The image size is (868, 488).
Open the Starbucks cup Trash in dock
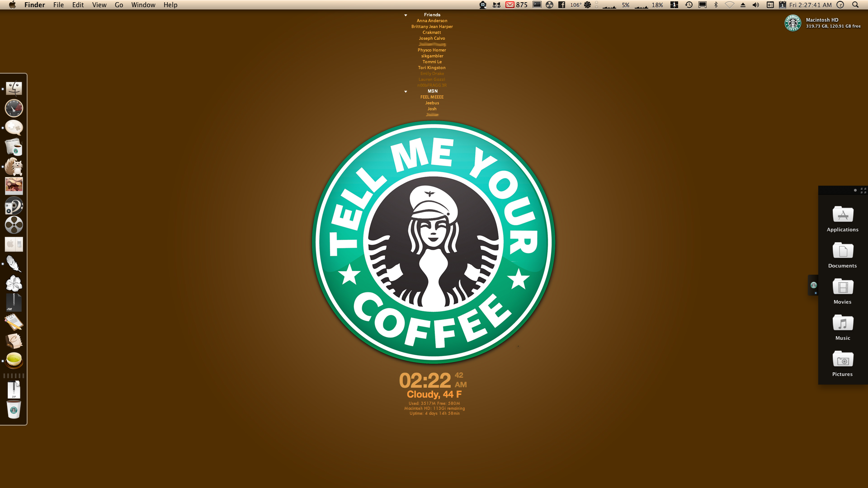14,409
